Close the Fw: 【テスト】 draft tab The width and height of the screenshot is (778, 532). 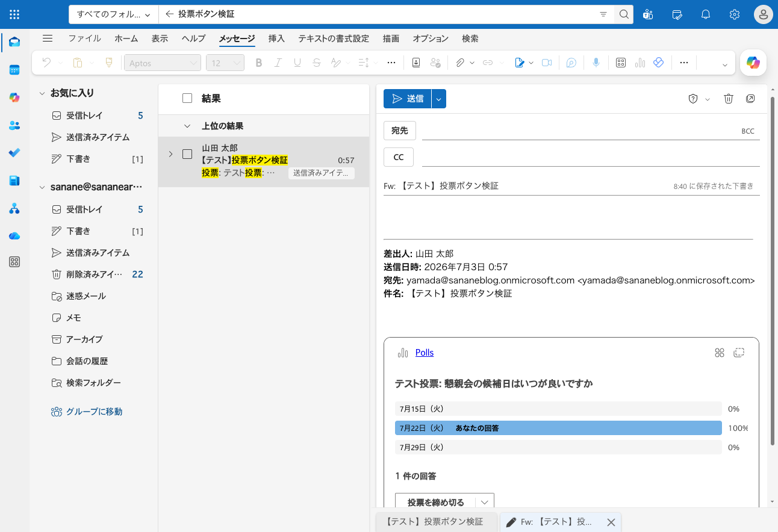[x=611, y=522]
